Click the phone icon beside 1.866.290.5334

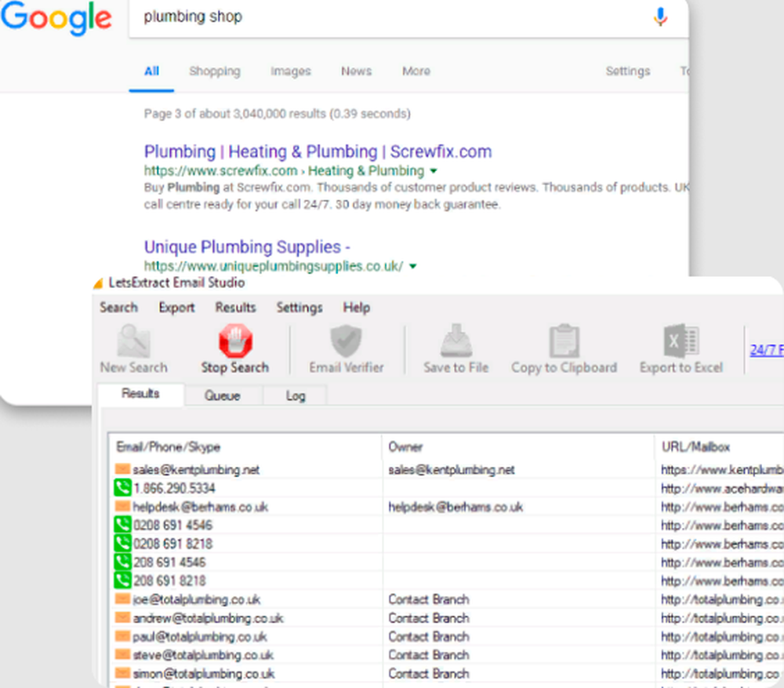(122, 487)
